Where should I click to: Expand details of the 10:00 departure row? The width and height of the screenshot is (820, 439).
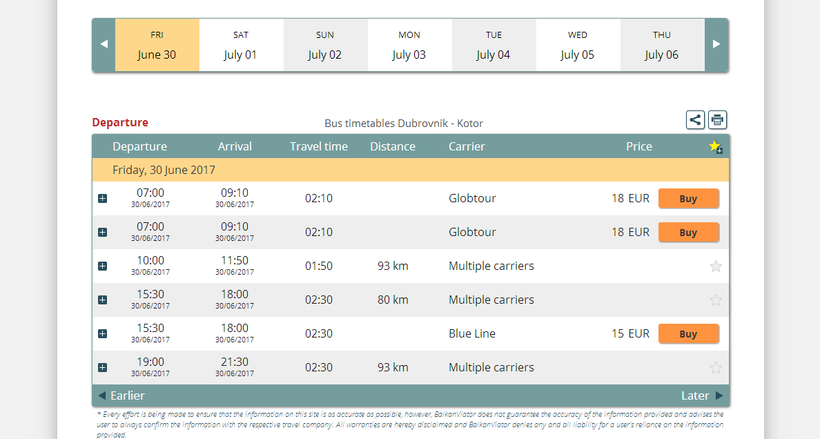pos(102,267)
